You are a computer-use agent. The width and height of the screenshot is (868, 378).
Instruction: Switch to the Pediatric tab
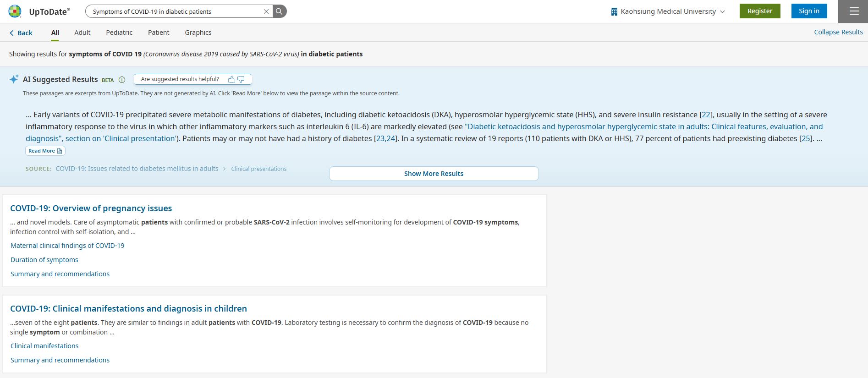[x=119, y=33]
